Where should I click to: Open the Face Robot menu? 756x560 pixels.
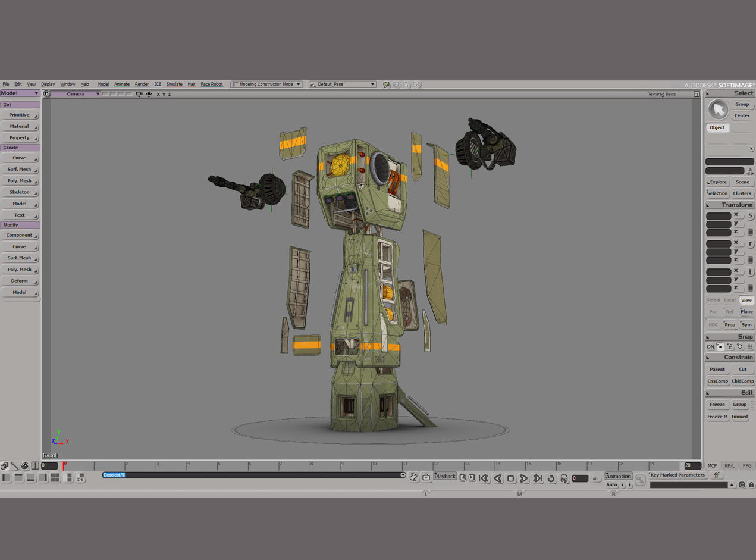[212, 85]
